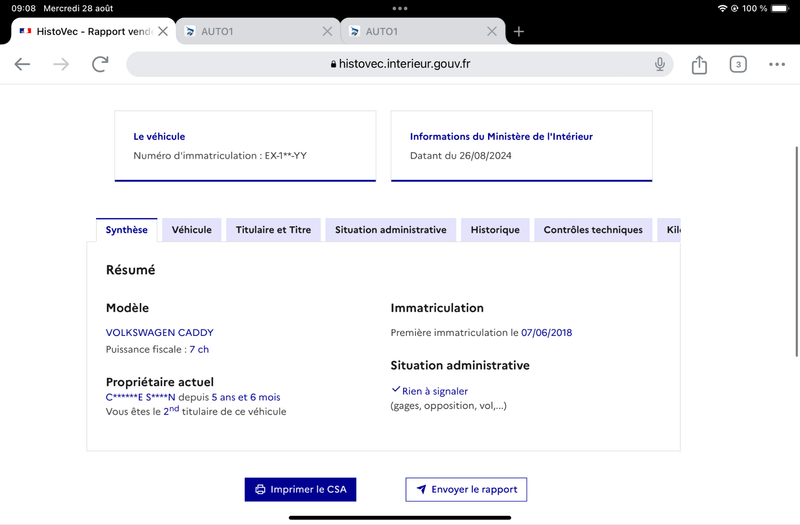800x525 pixels.
Task: Click the VOLKSWAGEN CADDY model text
Action: click(x=160, y=333)
